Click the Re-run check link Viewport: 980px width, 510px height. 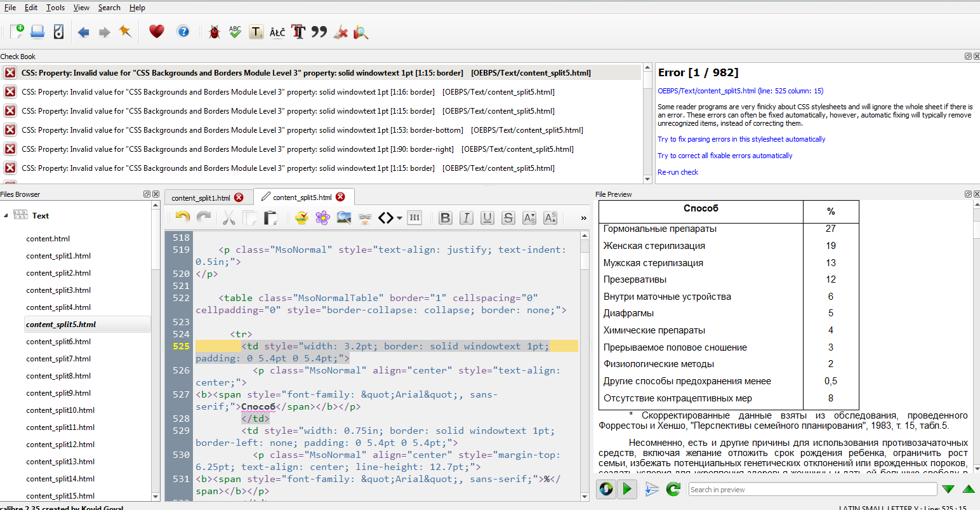tap(677, 172)
